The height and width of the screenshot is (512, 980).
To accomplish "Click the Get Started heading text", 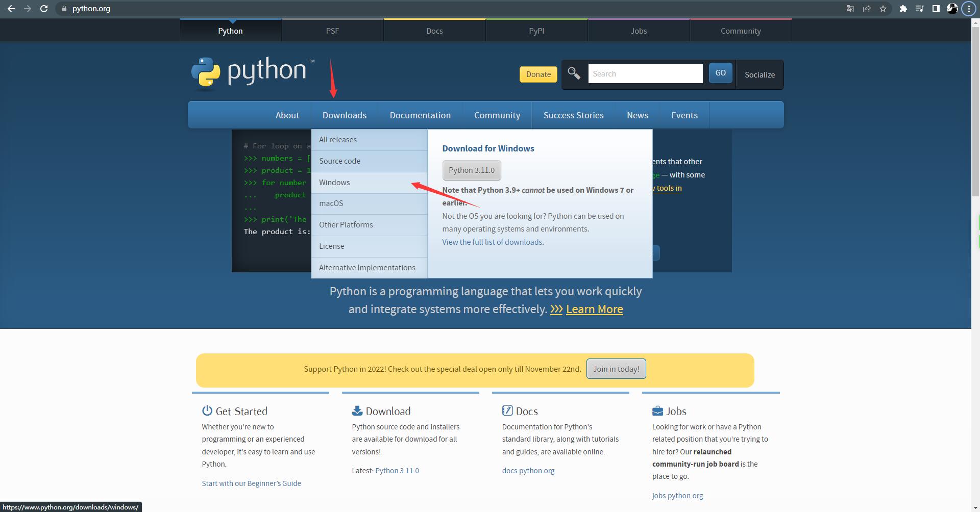I will click(x=241, y=411).
